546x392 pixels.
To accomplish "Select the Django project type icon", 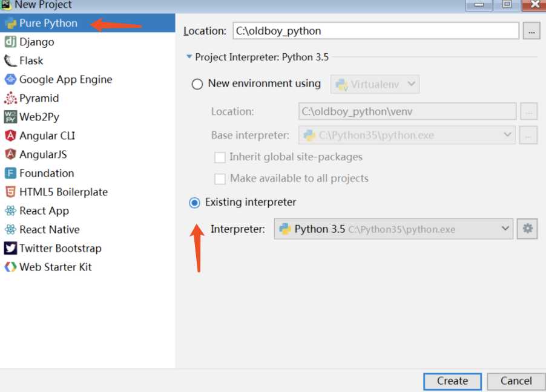I will click(10, 42).
